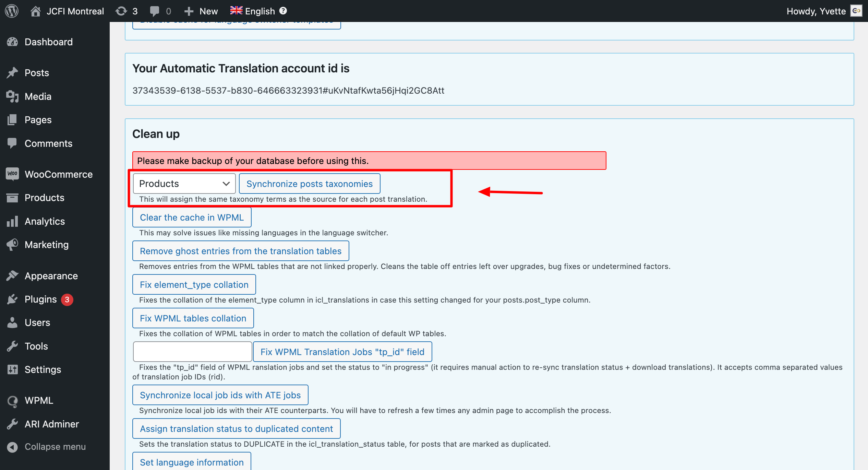Click the UK flag language icon
The height and width of the screenshot is (470, 868).
pyautogui.click(x=236, y=11)
